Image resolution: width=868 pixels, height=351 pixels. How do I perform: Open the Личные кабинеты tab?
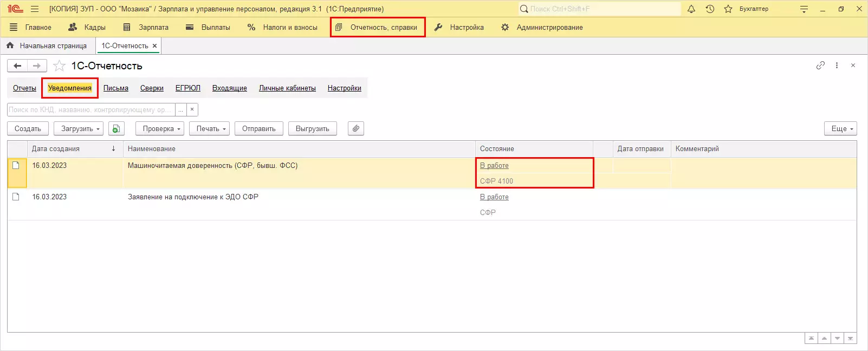pos(287,88)
